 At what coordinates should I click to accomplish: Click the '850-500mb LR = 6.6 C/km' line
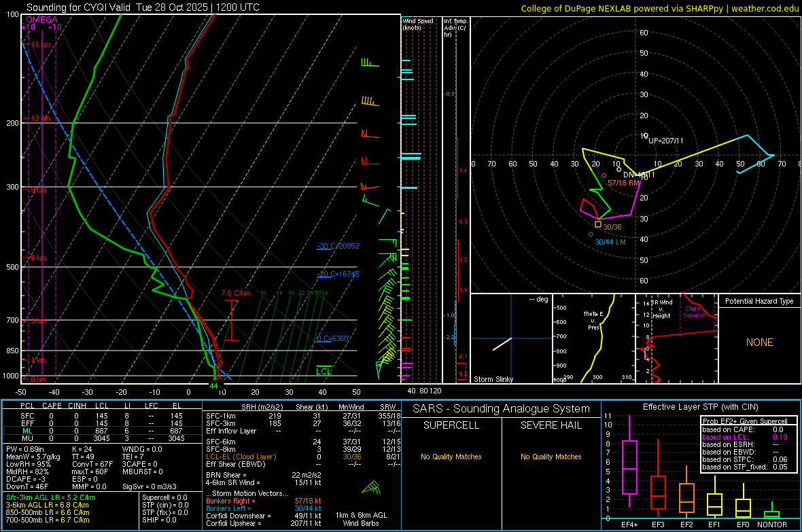point(48,512)
